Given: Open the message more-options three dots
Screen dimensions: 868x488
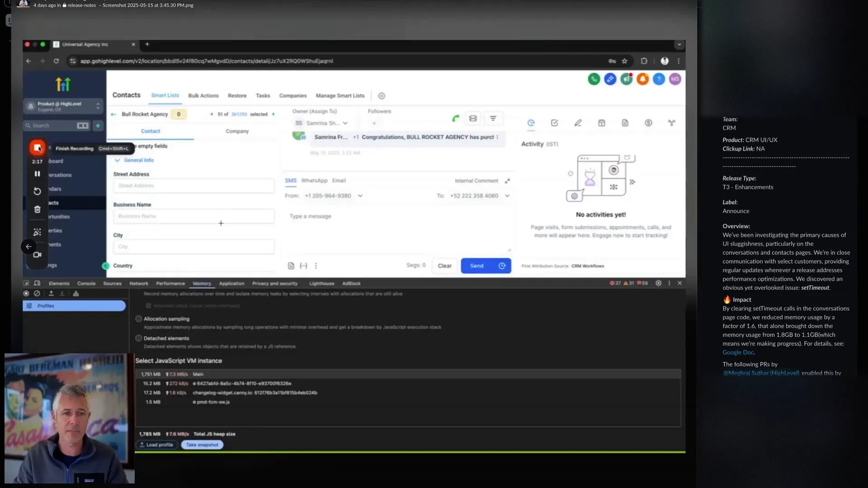Looking at the screenshot, I should [316, 266].
